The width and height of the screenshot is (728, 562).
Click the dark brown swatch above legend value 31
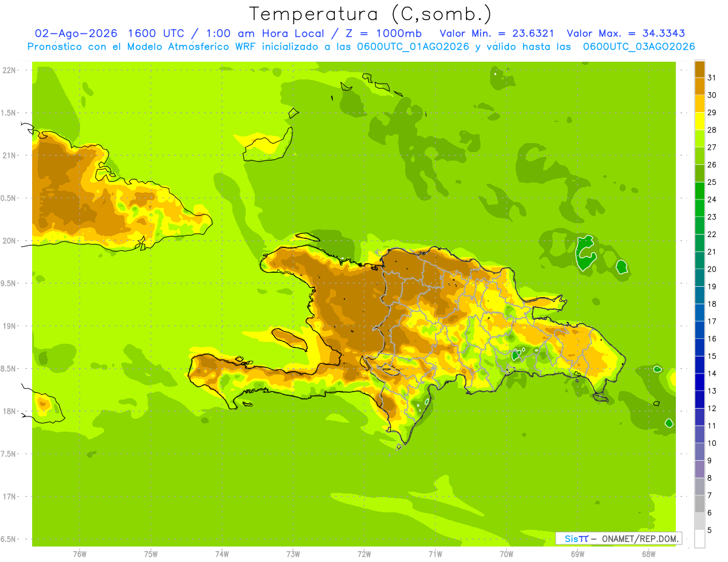tap(699, 69)
